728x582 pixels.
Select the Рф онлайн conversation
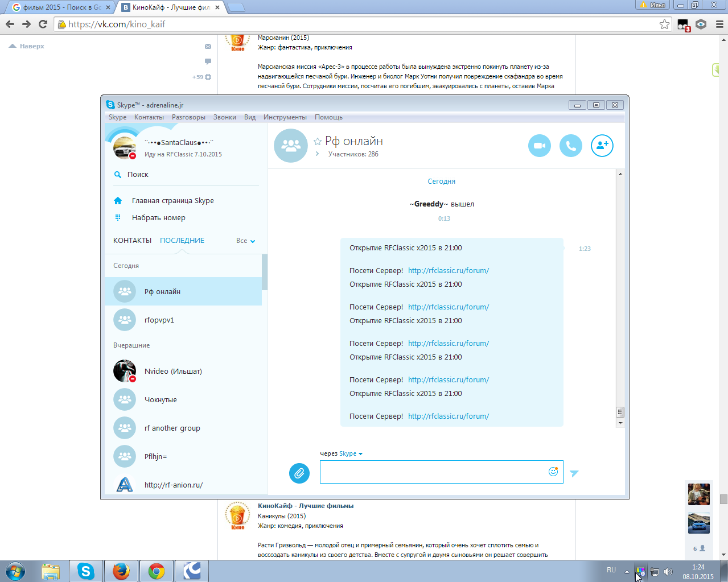coord(183,291)
